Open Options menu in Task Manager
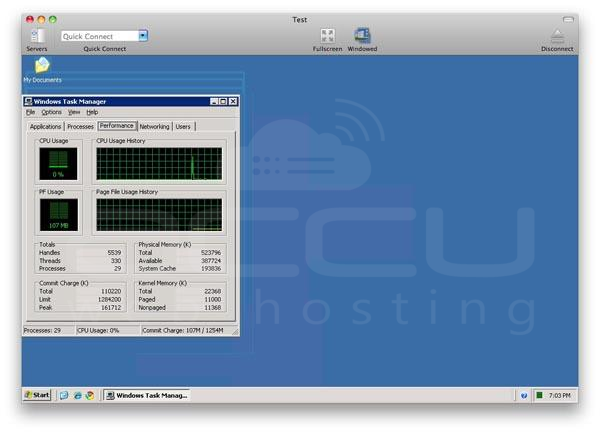 [51, 112]
